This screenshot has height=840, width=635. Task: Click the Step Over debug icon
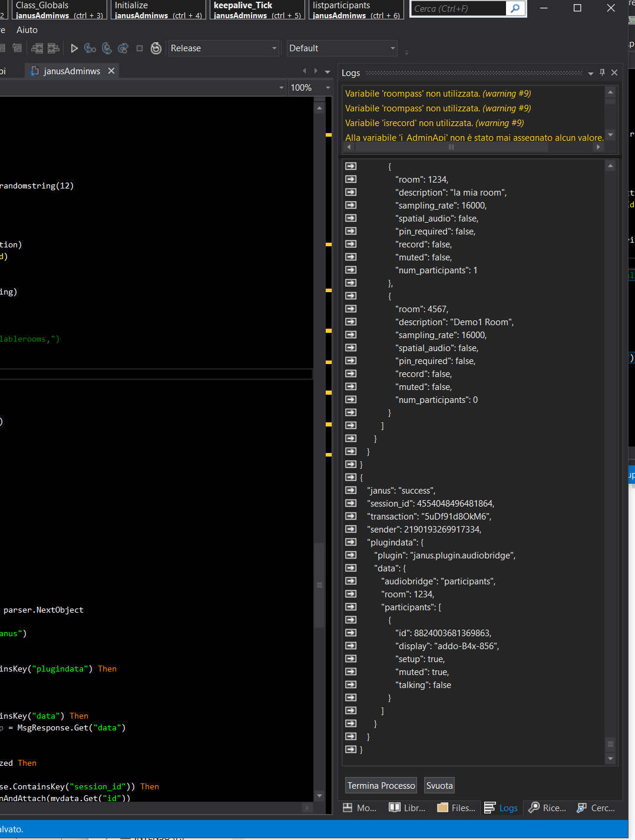coord(107,48)
